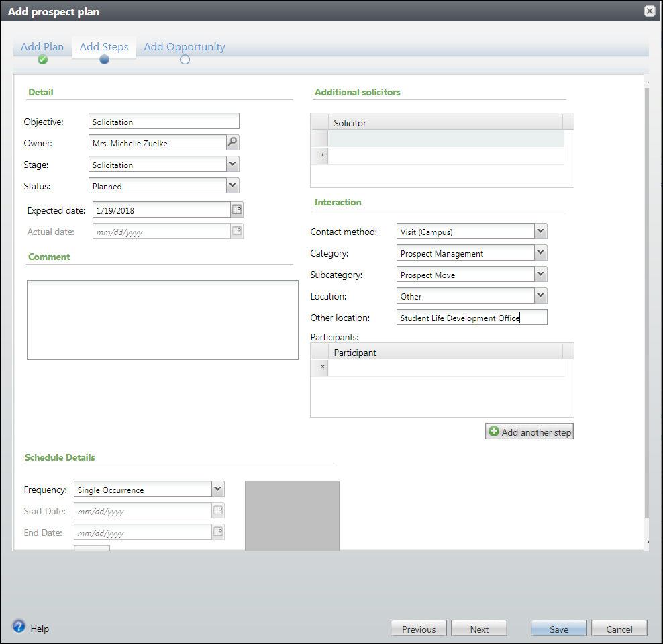Click the green plus icon on Add another step
The image size is (663, 644).
coord(493,432)
